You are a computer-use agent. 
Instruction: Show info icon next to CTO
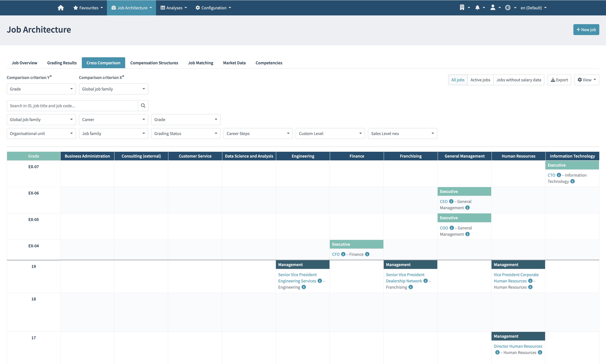tap(559, 175)
